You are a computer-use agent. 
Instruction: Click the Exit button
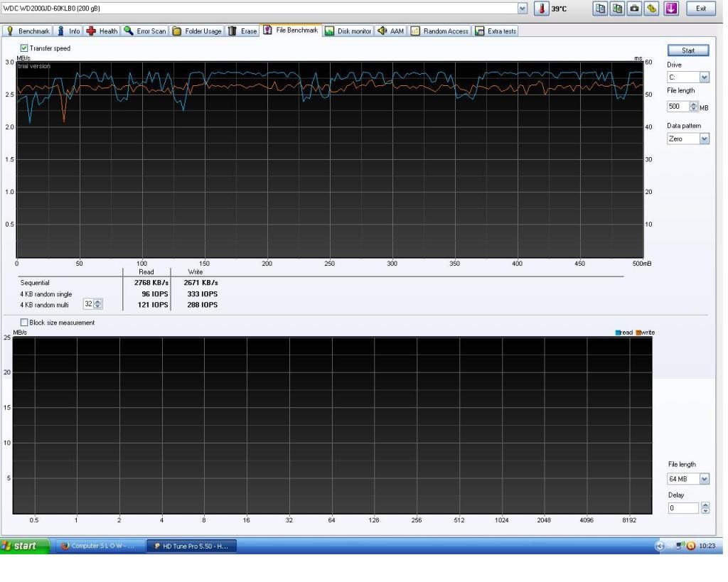(x=701, y=9)
